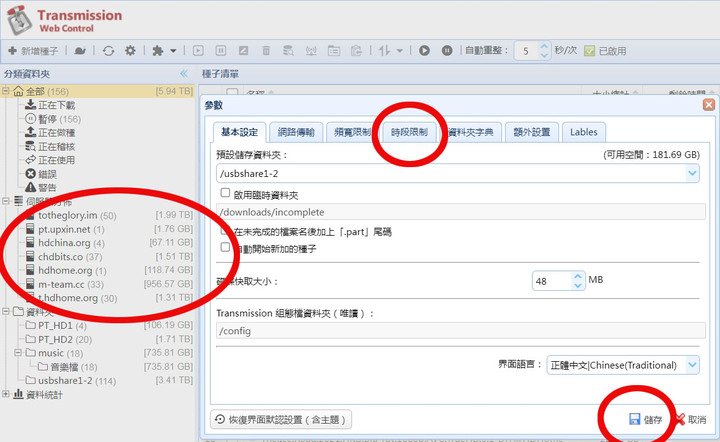Viewport: 720px width, 442px height.
Task: Toggle the auto refresh enabled (已啟用) checkbox
Action: [x=589, y=51]
